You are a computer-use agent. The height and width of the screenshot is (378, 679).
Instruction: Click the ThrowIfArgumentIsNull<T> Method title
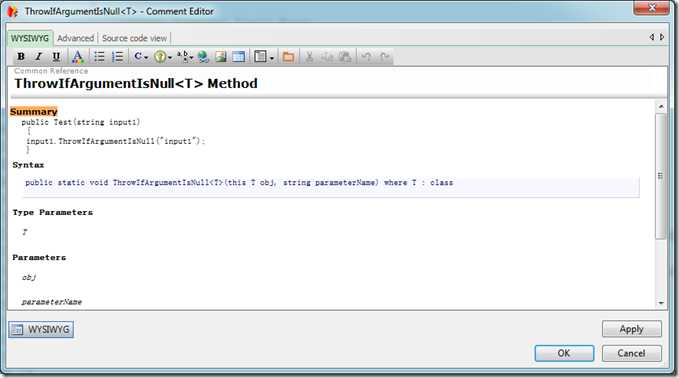coord(136,83)
